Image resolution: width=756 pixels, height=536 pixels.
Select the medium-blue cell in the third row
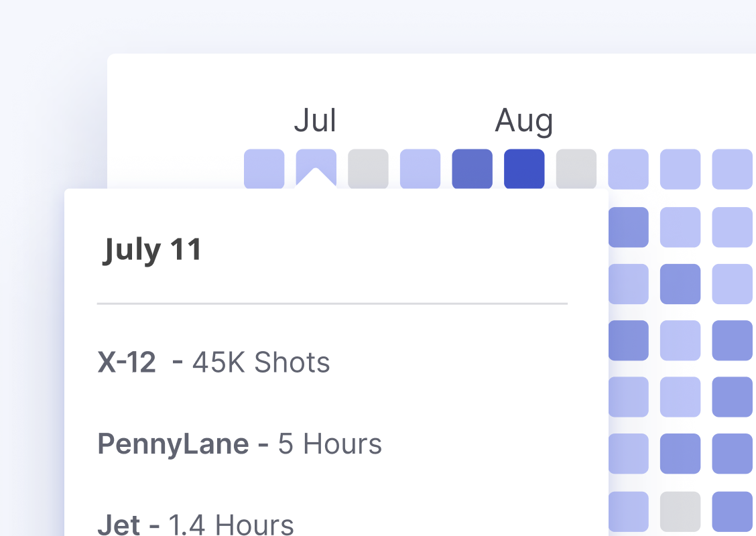[680, 284]
